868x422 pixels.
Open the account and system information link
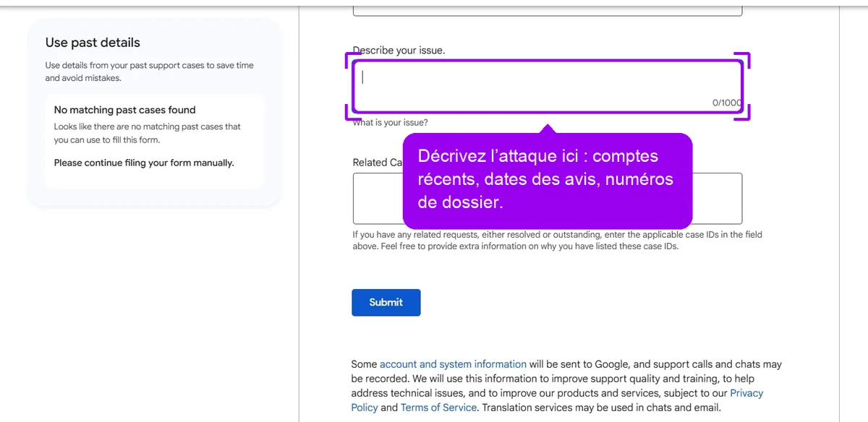(x=453, y=364)
